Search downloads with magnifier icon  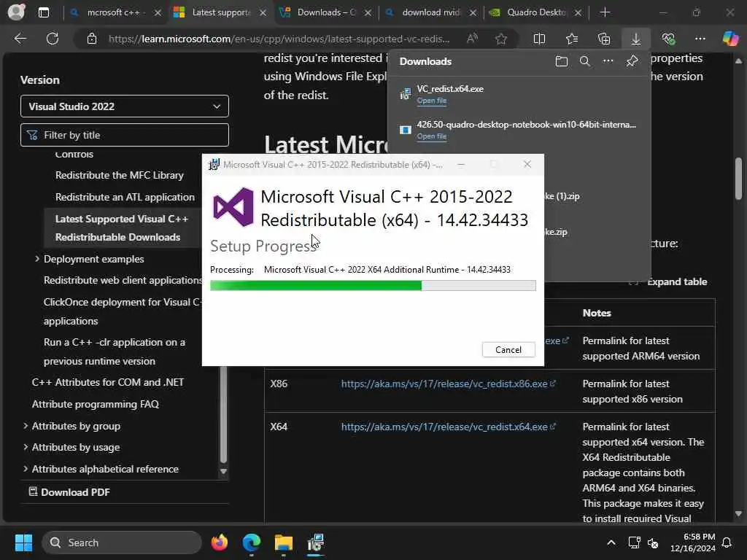584,61
